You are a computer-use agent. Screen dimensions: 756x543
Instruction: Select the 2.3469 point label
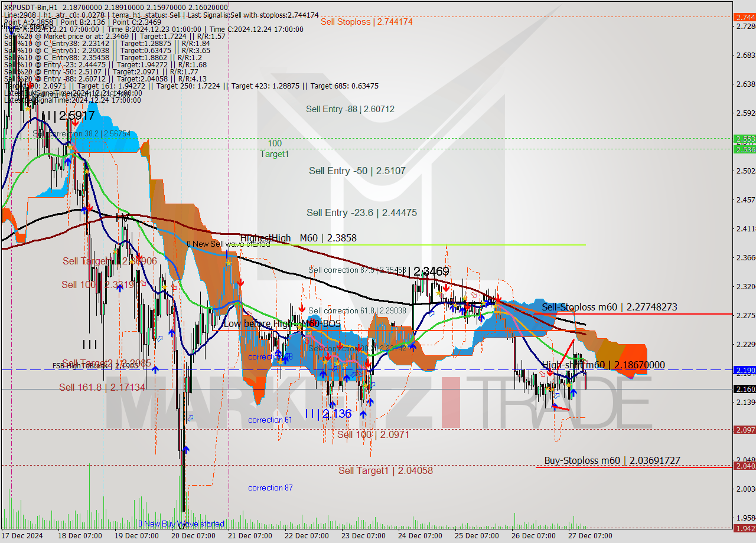423,272
